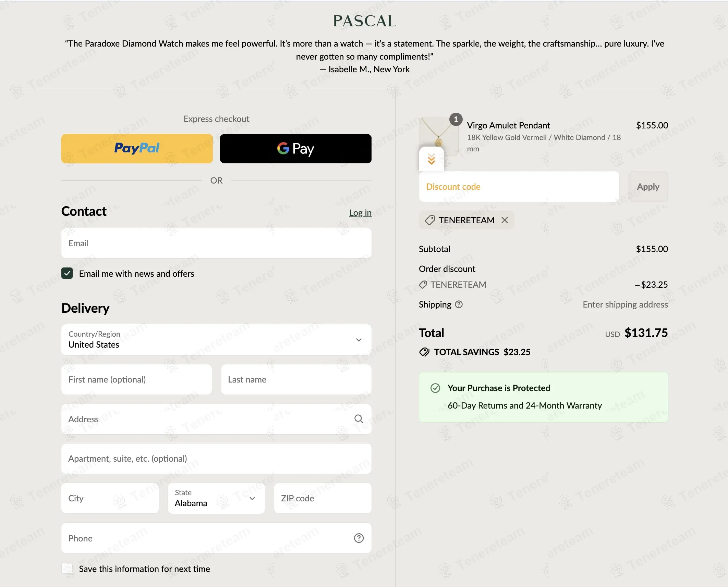Click the double chevron scroll-down icon
This screenshot has width=728, height=587.
(431, 159)
